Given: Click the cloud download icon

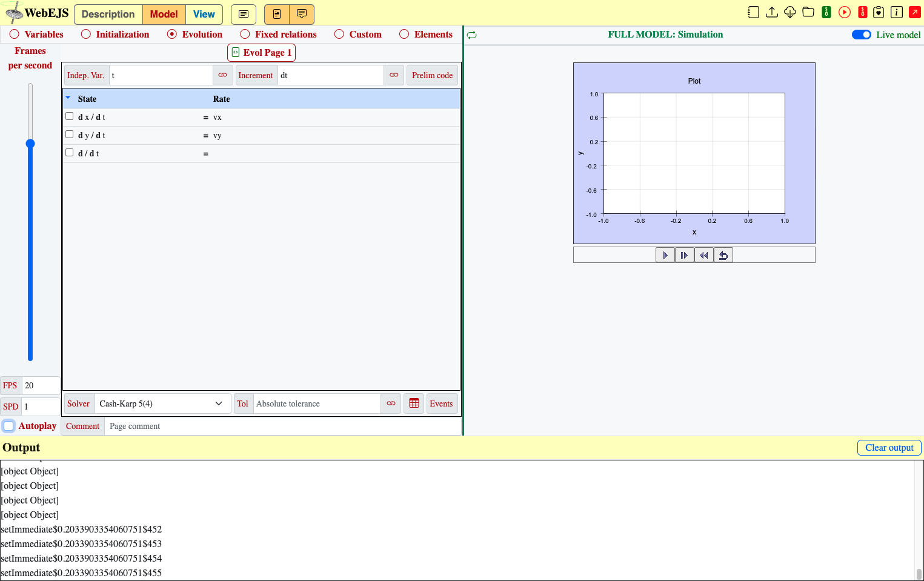Looking at the screenshot, I should coord(790,12).
